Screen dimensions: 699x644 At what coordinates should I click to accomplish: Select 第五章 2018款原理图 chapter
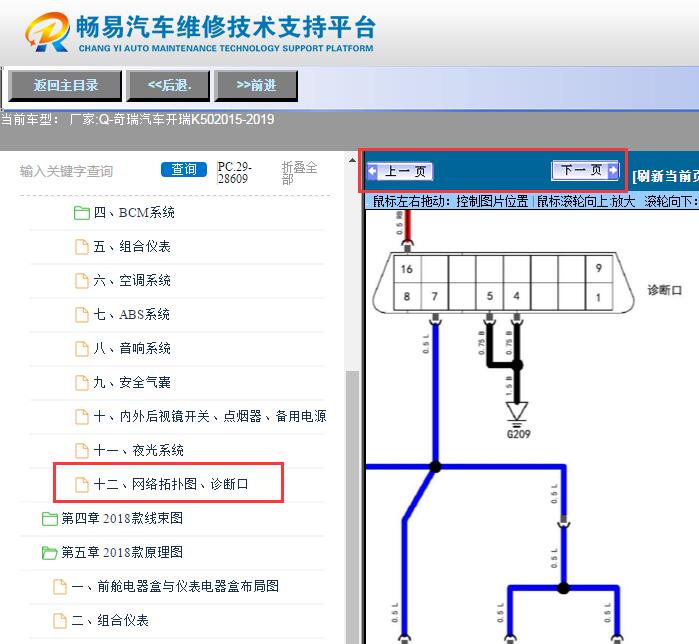pos(122,552)
